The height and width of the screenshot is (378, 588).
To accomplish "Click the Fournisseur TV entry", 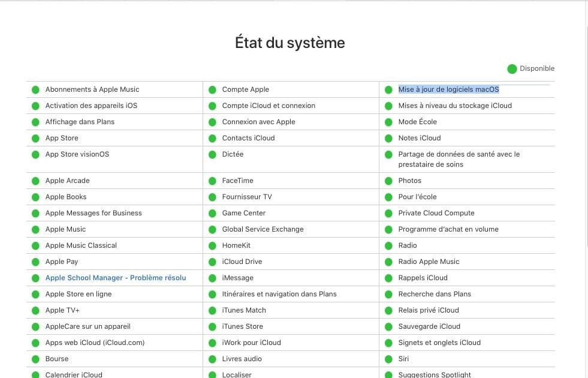I will point(247,197).
